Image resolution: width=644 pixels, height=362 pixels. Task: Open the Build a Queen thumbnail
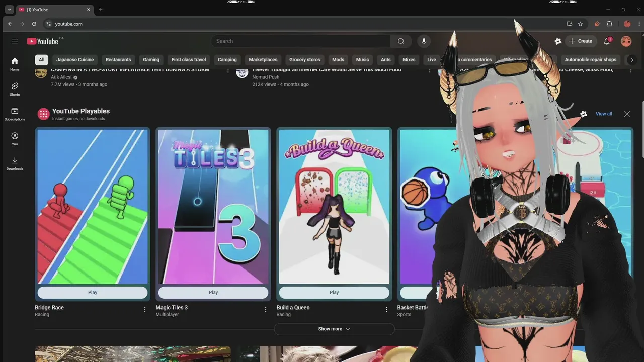pos(334,206)
